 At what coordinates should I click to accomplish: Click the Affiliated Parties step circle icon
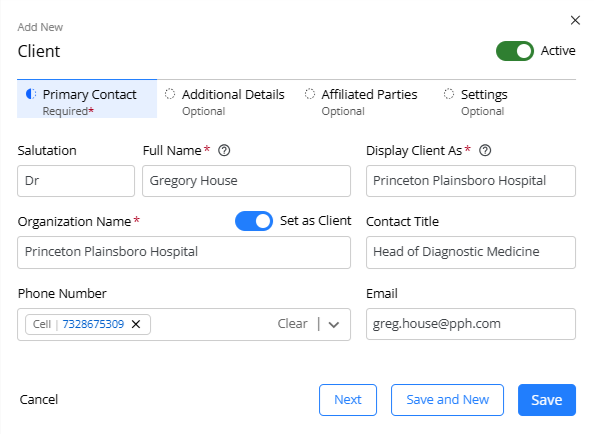(310, 94)
